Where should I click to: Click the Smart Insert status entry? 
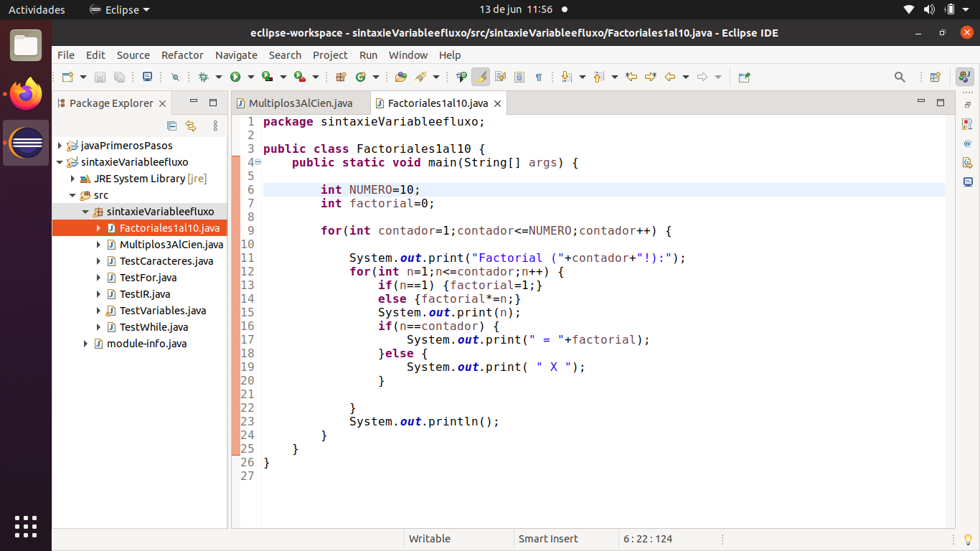(548, 539)
